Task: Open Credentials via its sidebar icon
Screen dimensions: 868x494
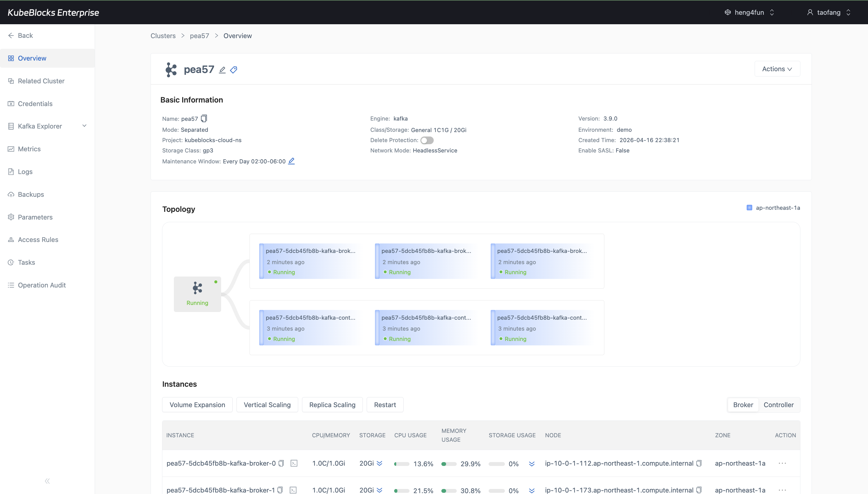Action: [11, 104]
